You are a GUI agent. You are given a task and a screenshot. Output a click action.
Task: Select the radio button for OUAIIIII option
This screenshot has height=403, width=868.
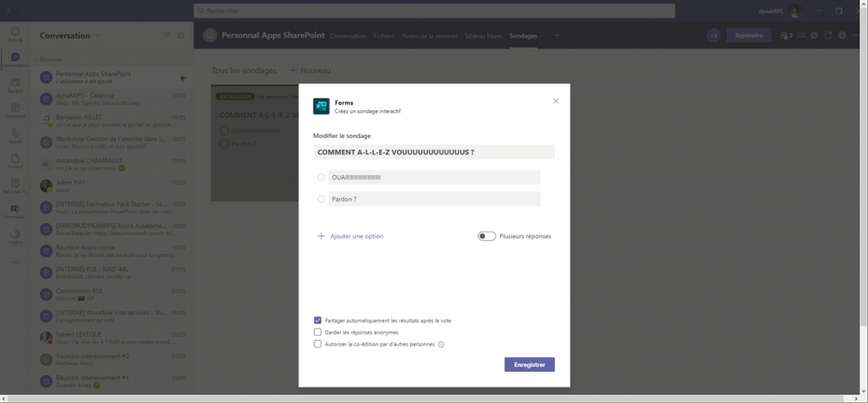321,177
